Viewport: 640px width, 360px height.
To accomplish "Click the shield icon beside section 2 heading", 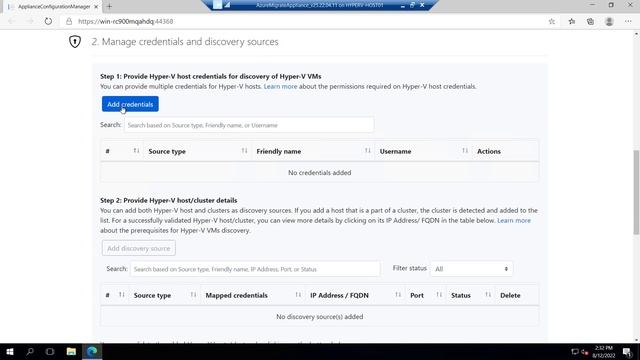I will point(75,42).
